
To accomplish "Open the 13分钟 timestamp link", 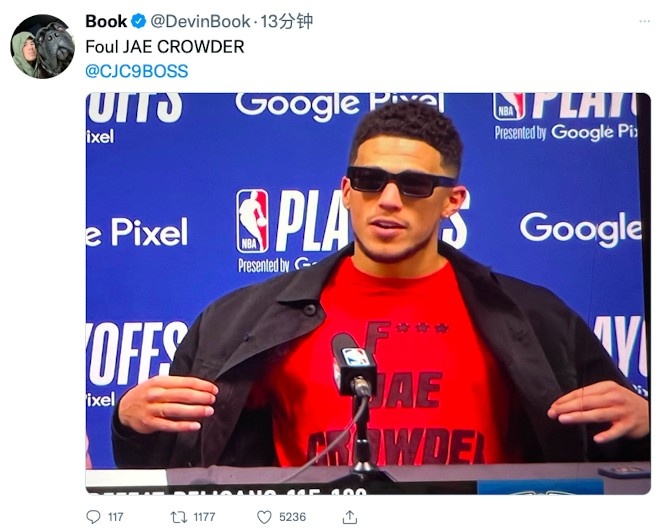I will 287,21.
